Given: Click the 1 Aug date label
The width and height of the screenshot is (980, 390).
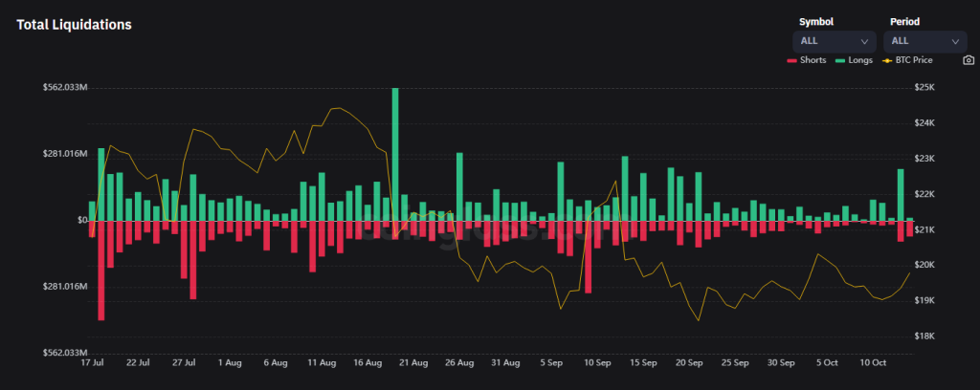Looking at the screenshot, I should 230,362.
